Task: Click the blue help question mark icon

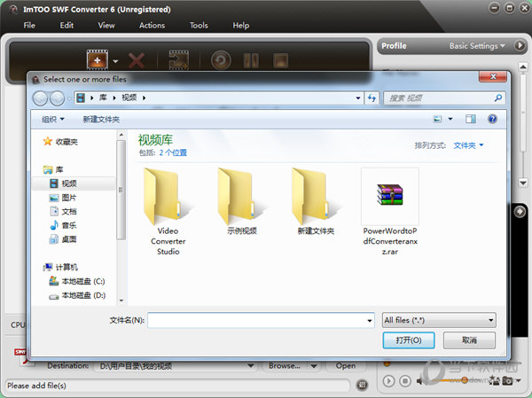Action: coord(492,119)
